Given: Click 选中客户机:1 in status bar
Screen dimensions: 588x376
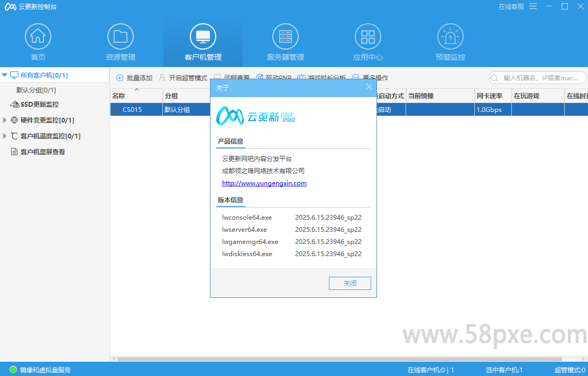Looking at the screenshot, I should point(504,370).
